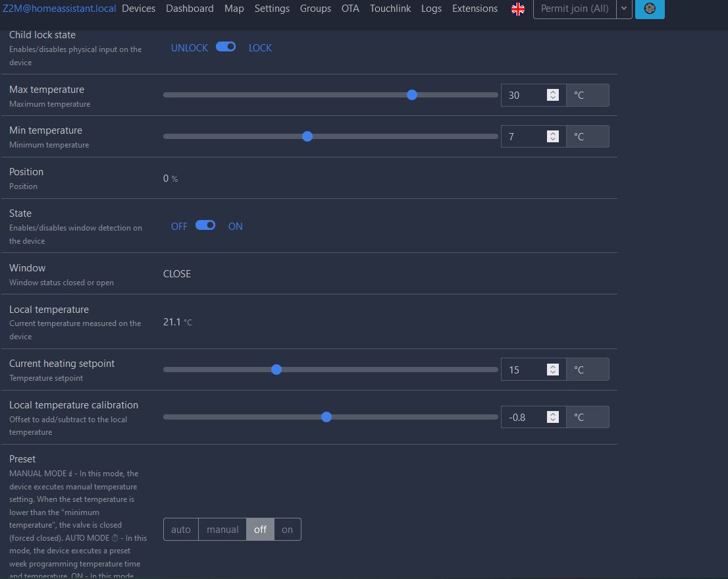The width and height of the screenshot is (728, 579).
Task: Open the Logs page
Action: pos(431,9)
